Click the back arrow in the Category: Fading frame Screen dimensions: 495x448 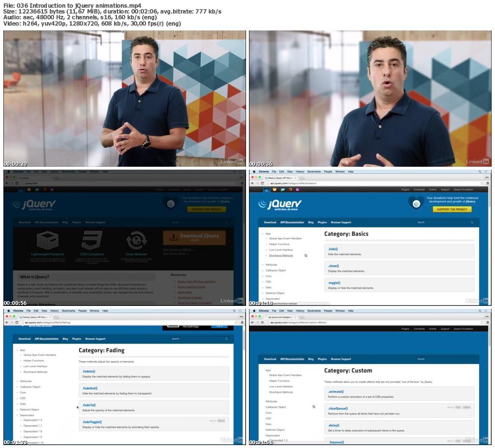7,322
